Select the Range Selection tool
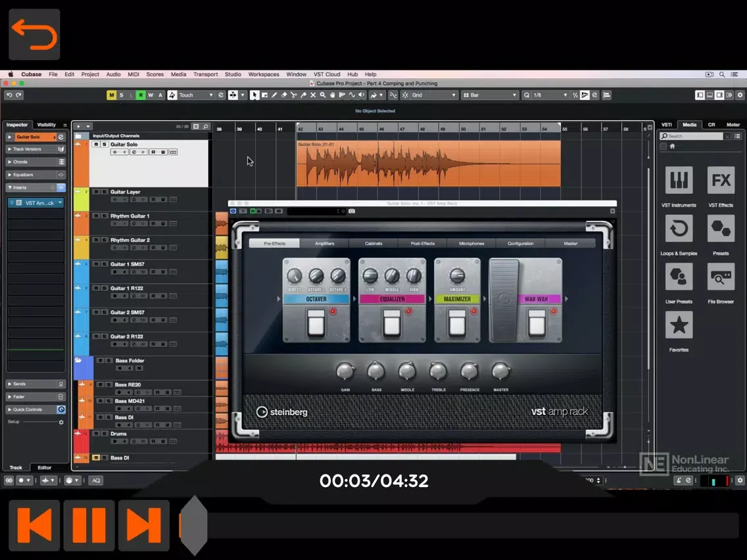Viewport: 747px width, 560px height. click(x=264, y=95)
